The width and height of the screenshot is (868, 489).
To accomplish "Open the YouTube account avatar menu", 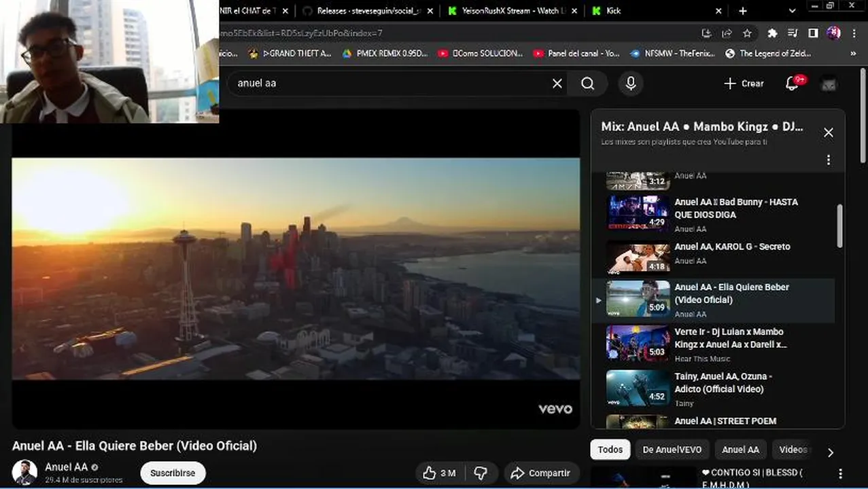I will pos(829,84).
